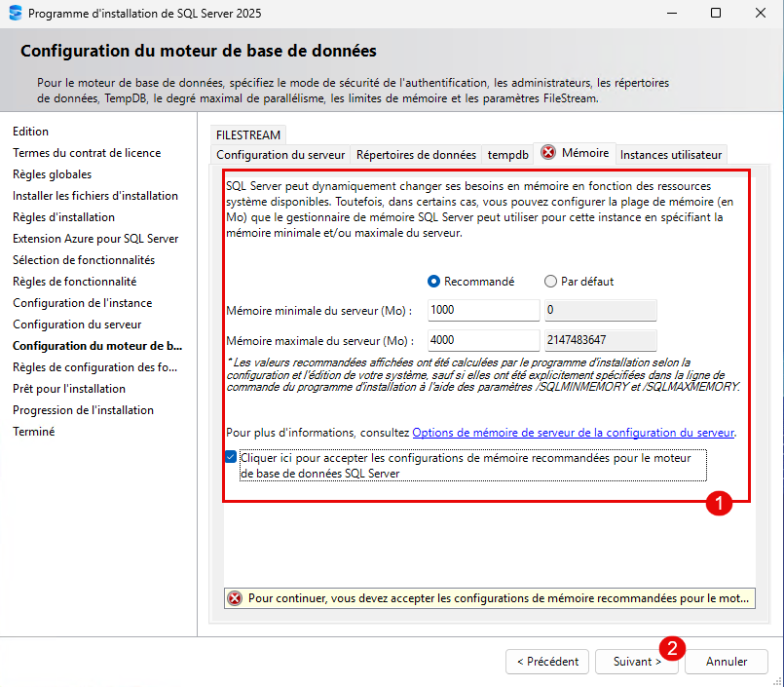The height and width of the screenshot is (687, 784).
Task: Click the Précédent button
Action: pyautogui.click(x=547, y=662)
